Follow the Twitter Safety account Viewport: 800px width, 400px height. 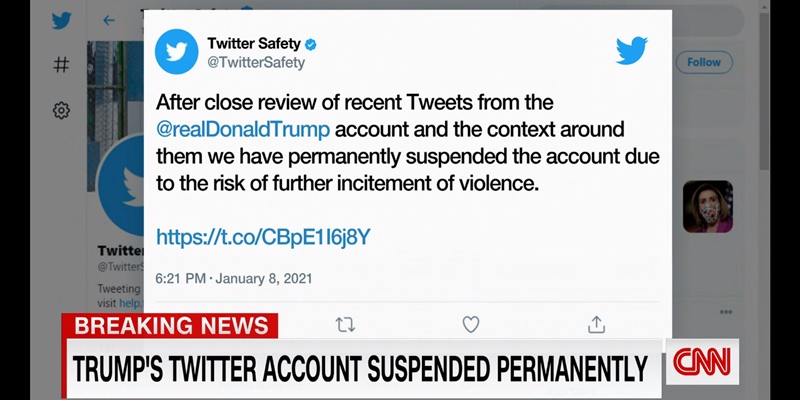(x=704, y=62)
